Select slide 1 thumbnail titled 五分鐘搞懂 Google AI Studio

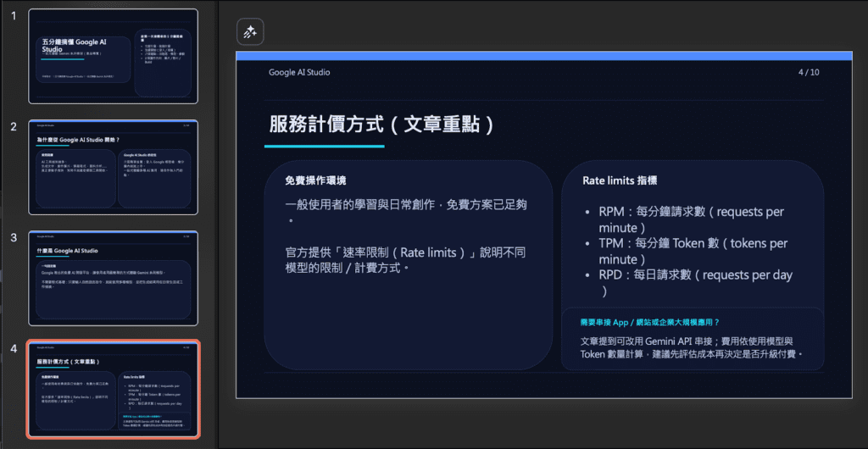pyautogui.click(x=113, y=56)
